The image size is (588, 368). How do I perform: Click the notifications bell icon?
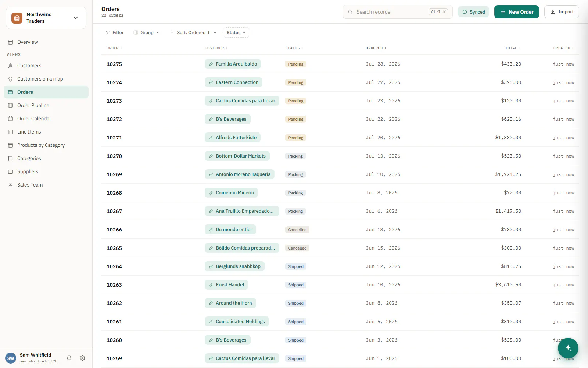[x=69, y=358]
